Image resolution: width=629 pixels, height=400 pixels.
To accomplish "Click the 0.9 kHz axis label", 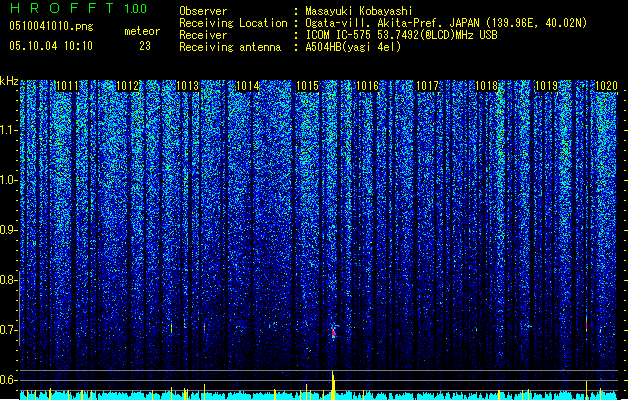I will point(7,230).
